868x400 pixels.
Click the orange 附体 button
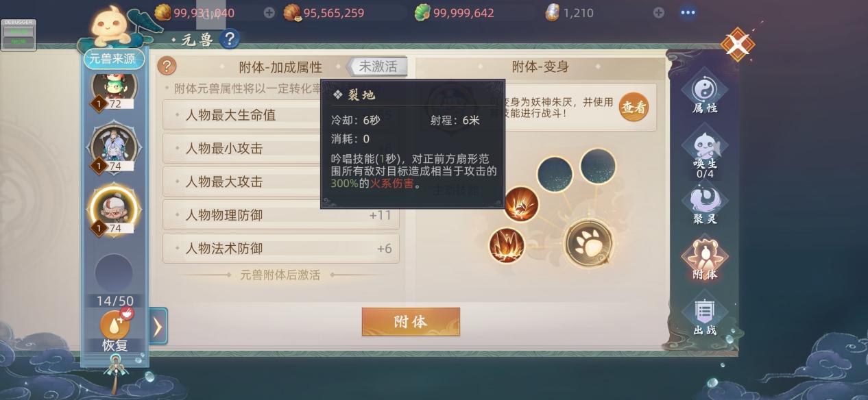pyautogui.click(x=411, y=322)
